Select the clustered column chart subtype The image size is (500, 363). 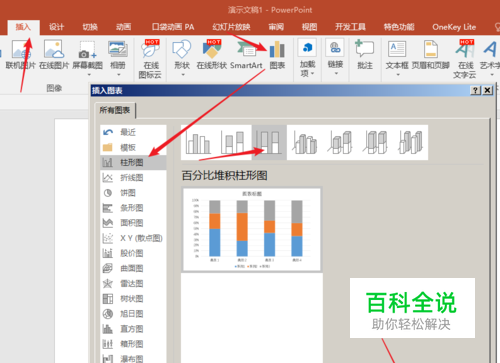[x=198, y=143]
